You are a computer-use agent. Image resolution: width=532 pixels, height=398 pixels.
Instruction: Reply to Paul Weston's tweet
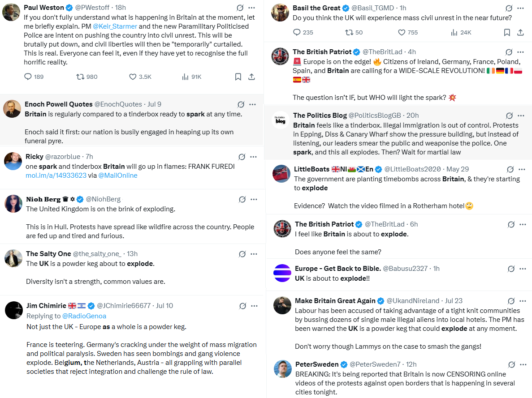click(28, 77)
